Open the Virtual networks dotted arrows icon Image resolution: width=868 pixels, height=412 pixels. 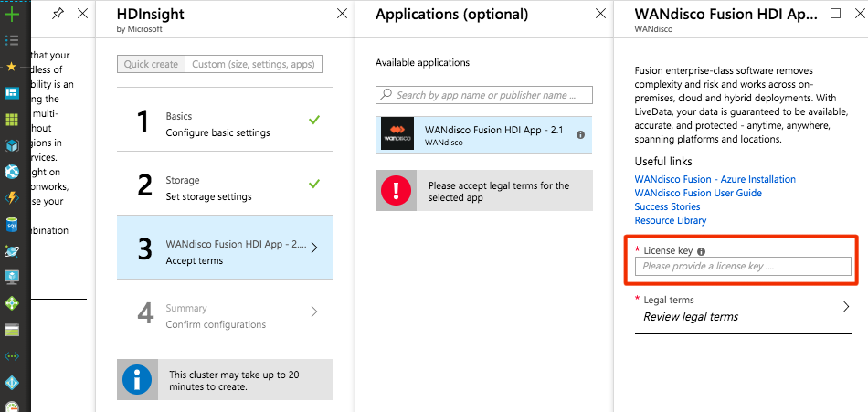coord(12,356)
